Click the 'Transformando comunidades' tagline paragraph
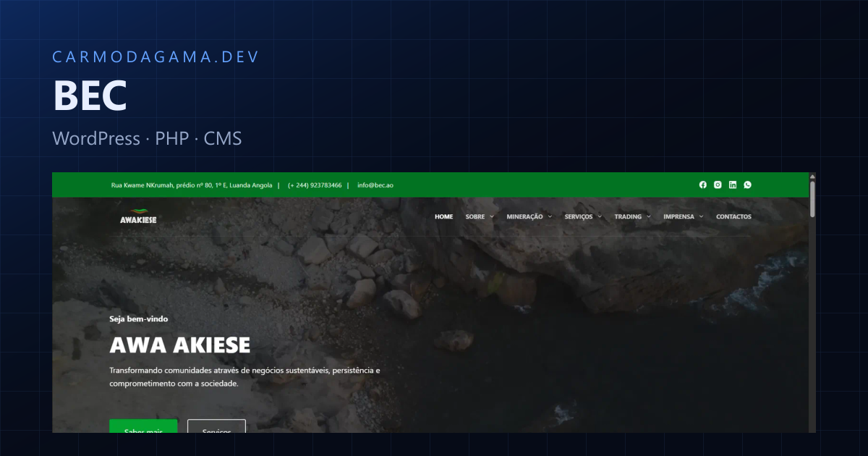This screenshot has height=456, width=868. [244, 377]
